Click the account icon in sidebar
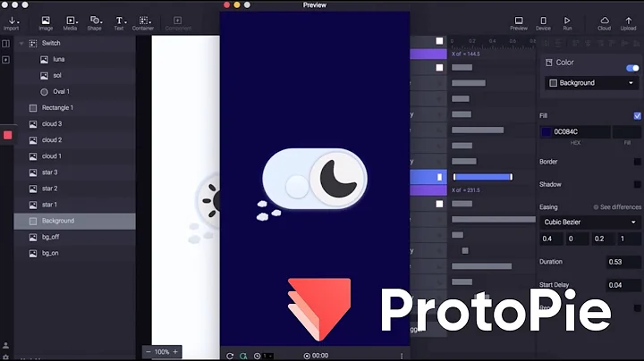 [x=5, y=346]
